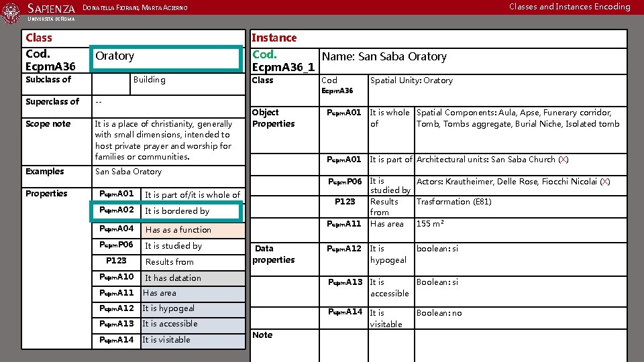Click the 'PcpmA04' code in Class table
Screen dimensions: 644x362
(117, 229)
